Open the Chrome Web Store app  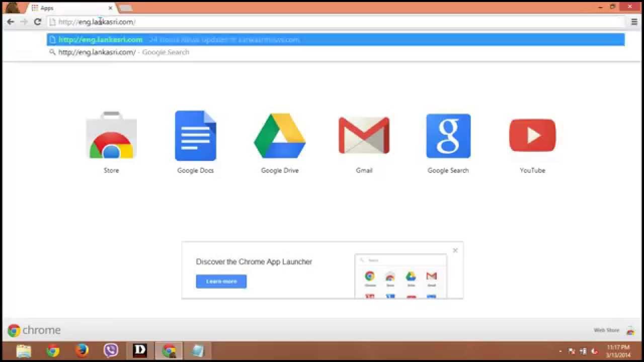click(x=111, y=136)
